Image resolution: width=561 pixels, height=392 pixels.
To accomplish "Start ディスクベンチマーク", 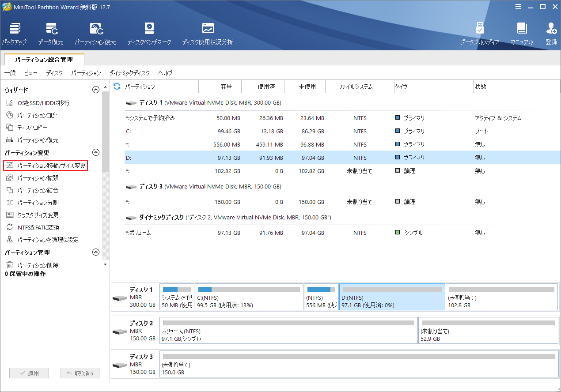I will coord(149,33).
